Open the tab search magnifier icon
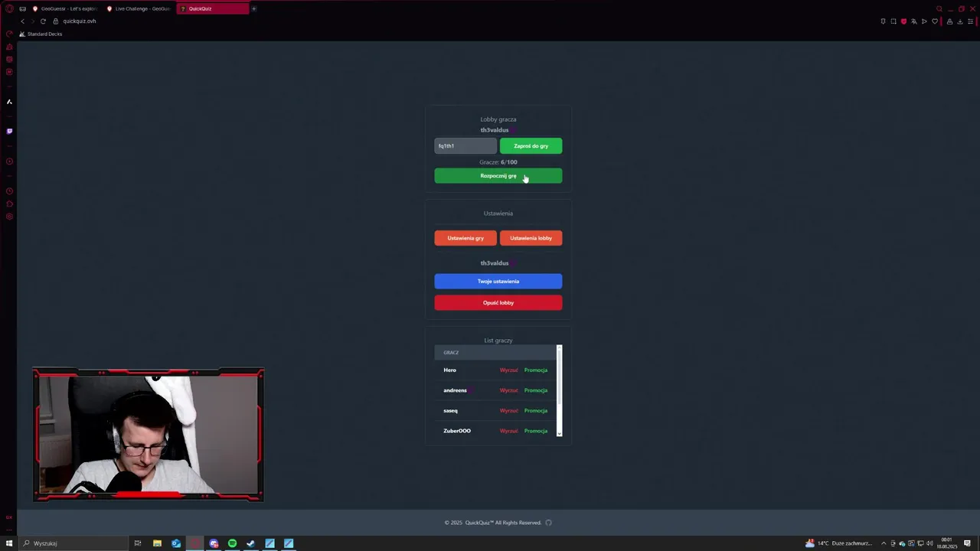This screenshot has height=551, width=980. pos(939,8)
